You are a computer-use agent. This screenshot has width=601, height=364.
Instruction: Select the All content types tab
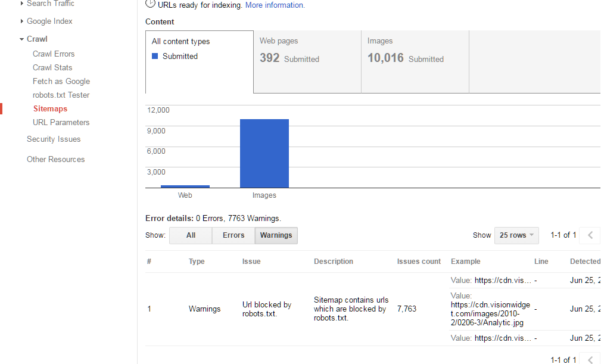(x=200, y=62)
